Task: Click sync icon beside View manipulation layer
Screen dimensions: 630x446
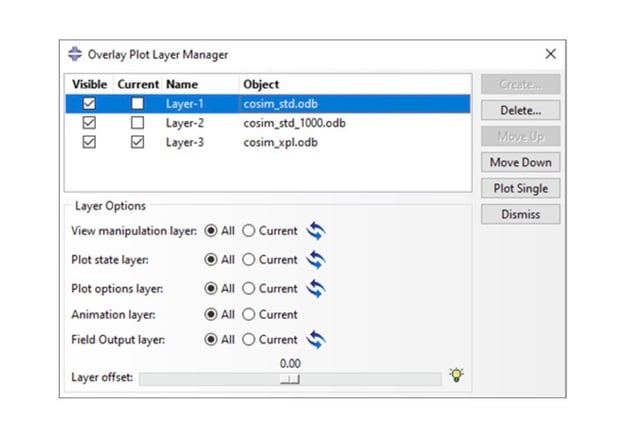Action: point(316,231)
